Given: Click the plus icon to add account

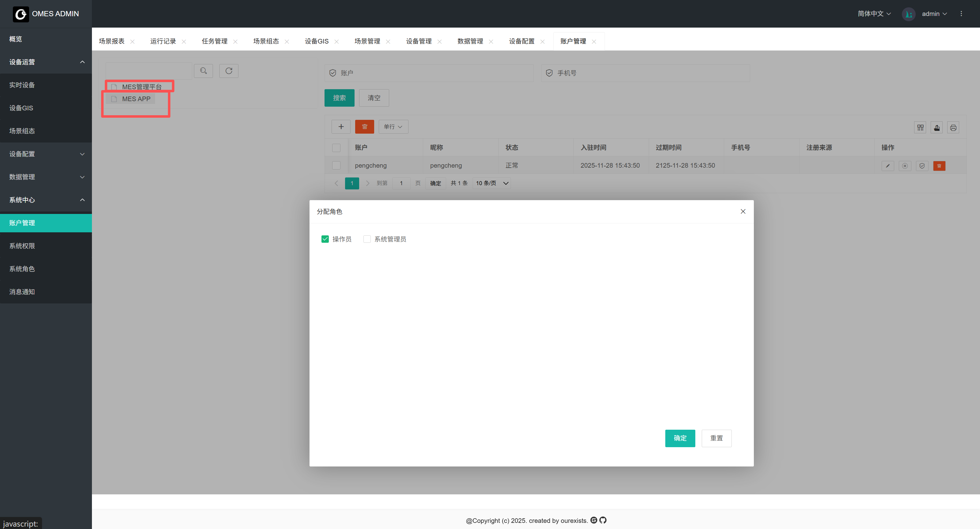Looking at the screenshot, I should pyautogui.click(x=341, y=127).
